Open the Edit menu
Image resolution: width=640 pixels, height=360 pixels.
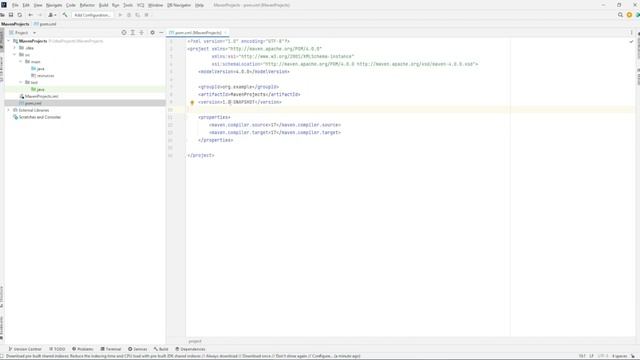[x=26, y=5]
